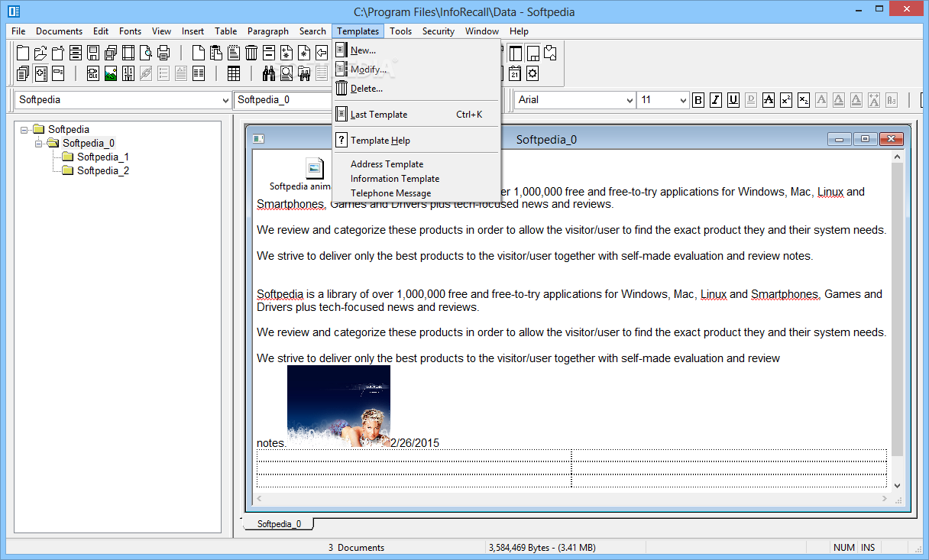This screenshot has height=560, width=929.
Task: Open the Paragraph menu
Action: [267, 31]
